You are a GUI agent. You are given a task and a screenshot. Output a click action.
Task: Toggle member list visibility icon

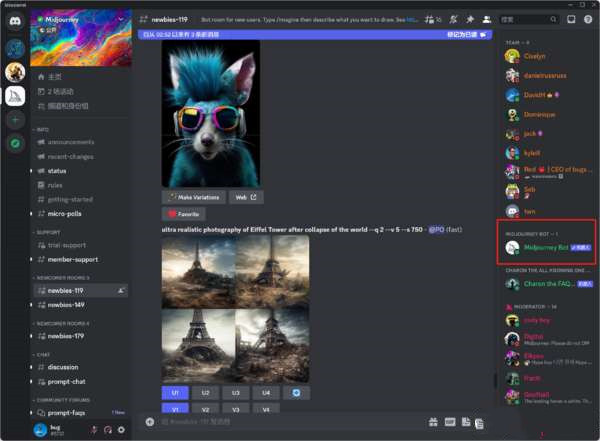click(x=487, y=19)
